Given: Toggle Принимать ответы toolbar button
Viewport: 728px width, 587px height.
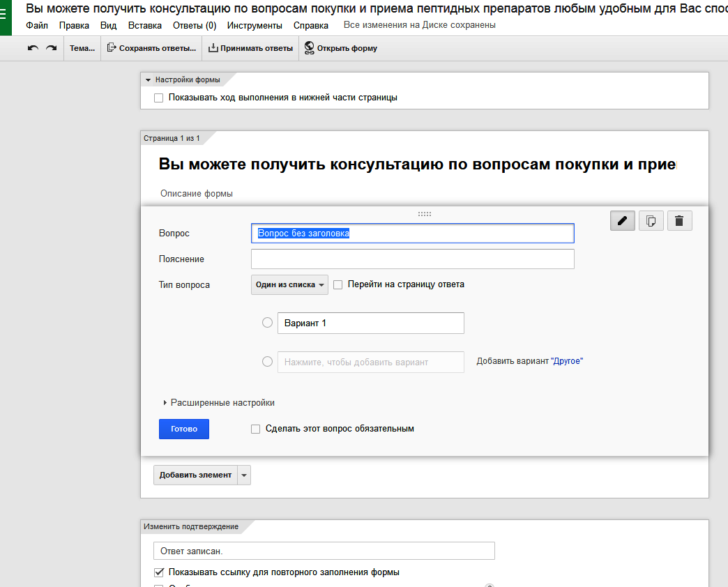Looking at the screenshot, I should [x=251, y=48].
